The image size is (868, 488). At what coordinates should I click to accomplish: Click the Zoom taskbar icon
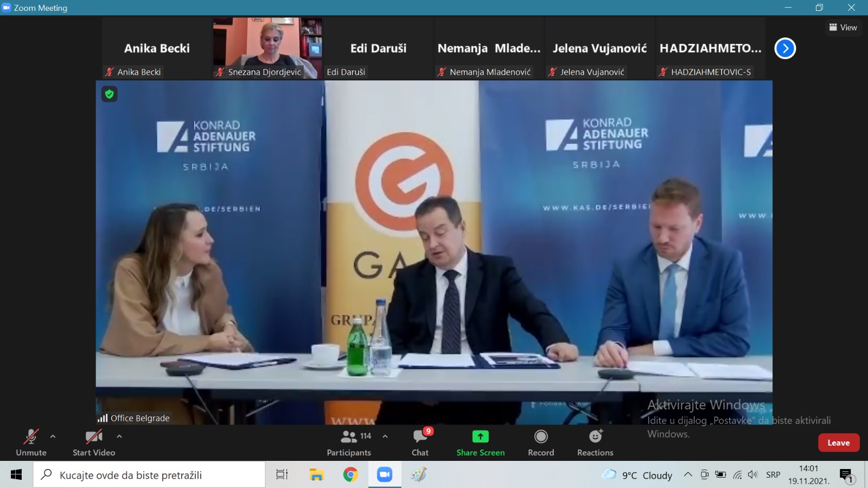[385, 475]
